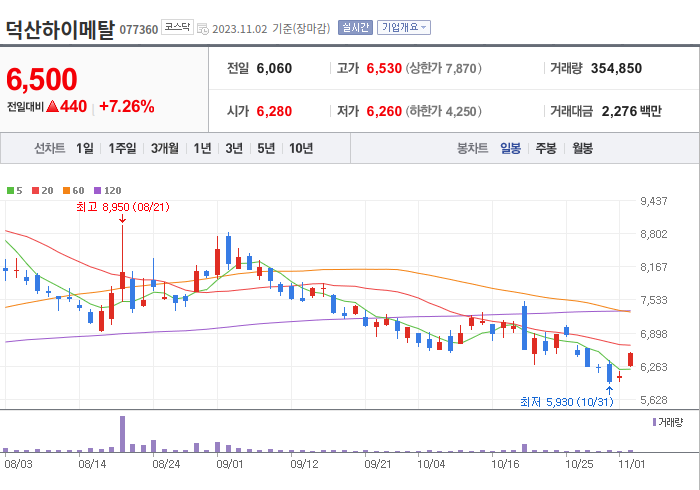Viewport: 700px width, 490px height.
Task: Click the 08/24 date axis label
Action: point(166,464)
